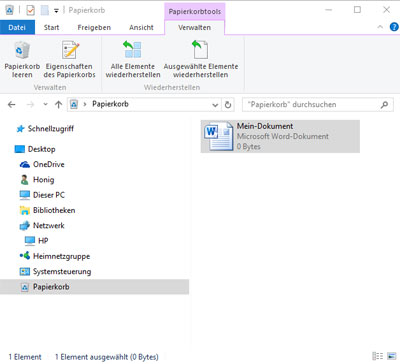Click the quick access new folder icon
This screenshot has height=364, width=400.
click(x=44, y=11)
